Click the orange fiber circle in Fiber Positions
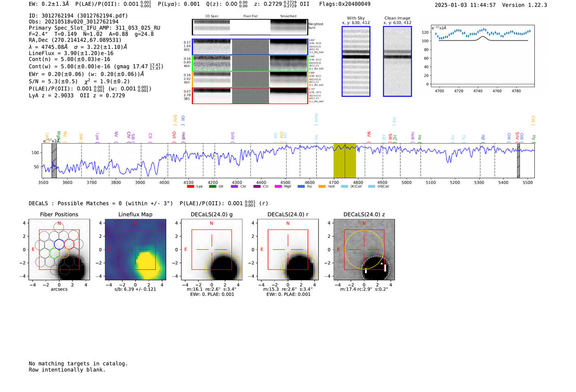This screenshot has width=576, height=392. point(64,253)
